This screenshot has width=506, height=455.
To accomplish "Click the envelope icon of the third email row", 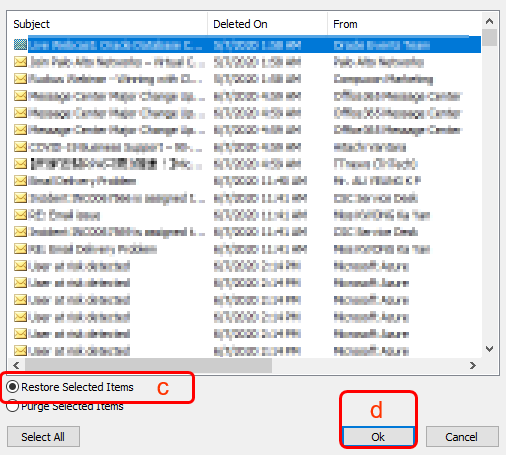I will (20, 79).
